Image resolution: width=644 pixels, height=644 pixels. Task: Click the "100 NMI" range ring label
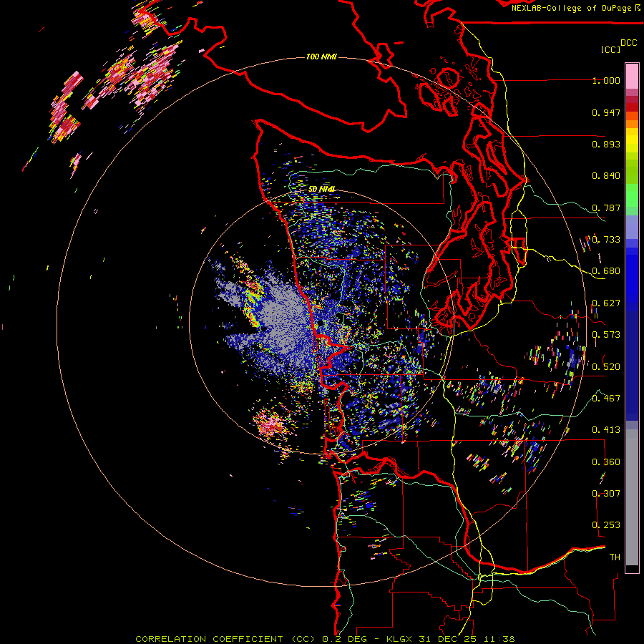click(x=321, y=57)
